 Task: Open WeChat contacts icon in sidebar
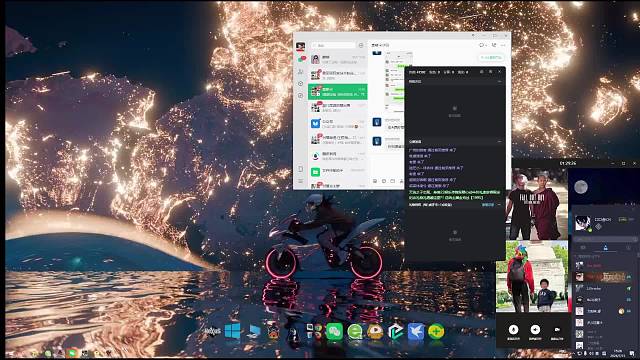300,72
